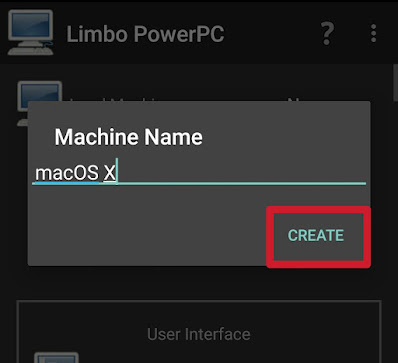Focus the Machine Name text field
The image size is (398, 363).
(199, 173)
